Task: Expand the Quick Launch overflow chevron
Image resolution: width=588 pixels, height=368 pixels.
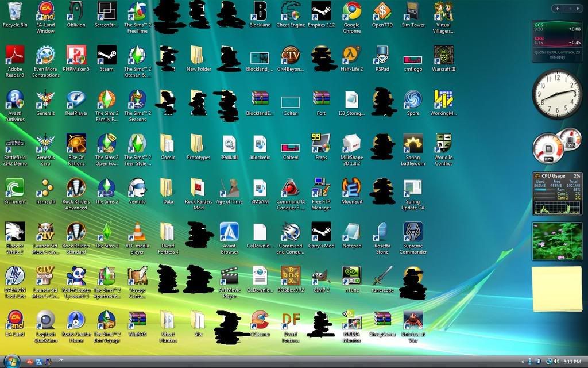Action: [x=60, y=360]
